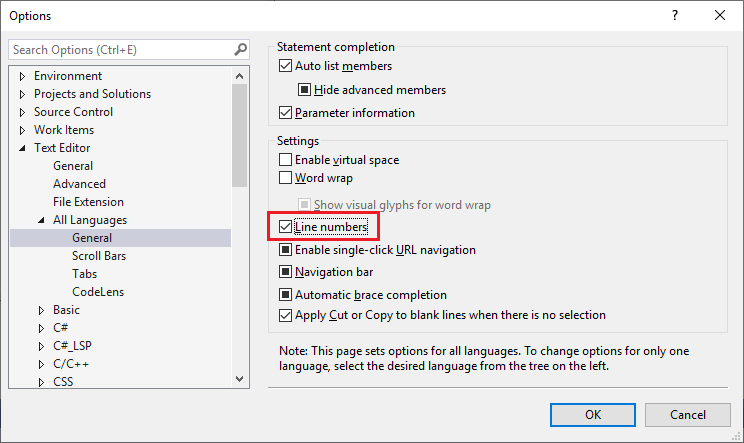The width and height of the screenshot is (744, 443).
Task: Select C#_LSP tree item
Action: [x=72, y=346]
